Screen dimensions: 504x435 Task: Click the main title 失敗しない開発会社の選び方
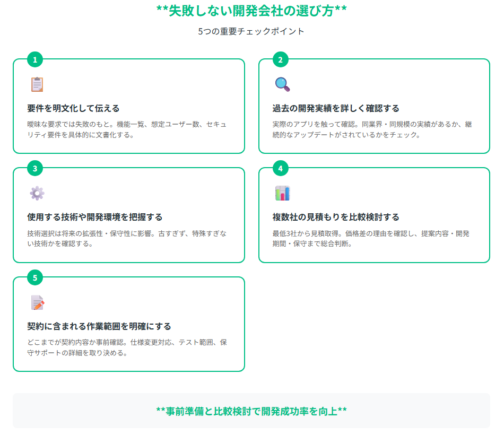[x=251, y=11]
